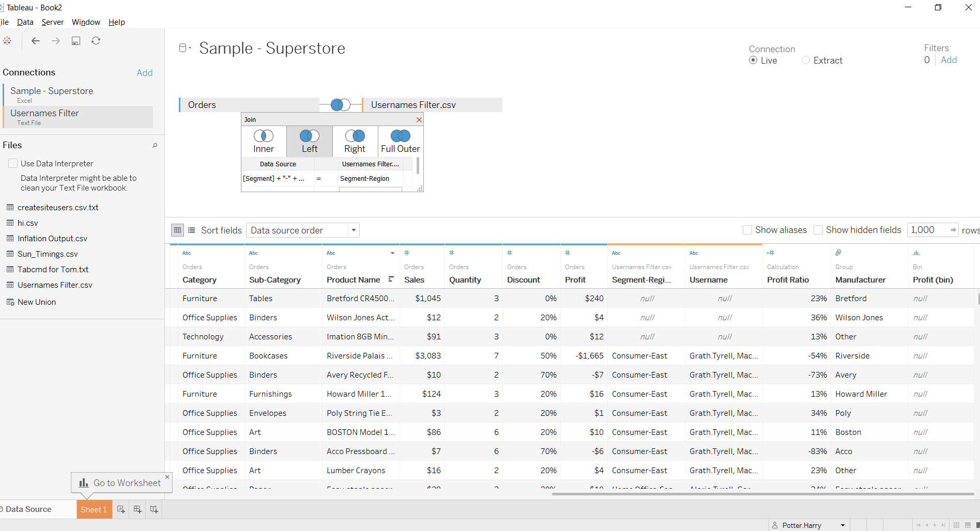The image size is (980, 531).
Task: Click the join icon between Orders and Usernames Filter.csv
Action: pyautogui.click(x=341, y=105)
